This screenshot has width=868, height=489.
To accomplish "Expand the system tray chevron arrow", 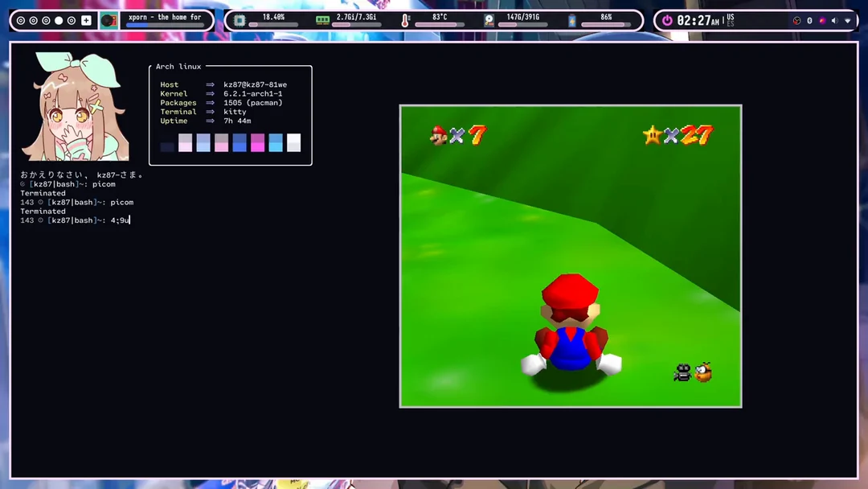I will pyautogui.click(x=848, y=20).
